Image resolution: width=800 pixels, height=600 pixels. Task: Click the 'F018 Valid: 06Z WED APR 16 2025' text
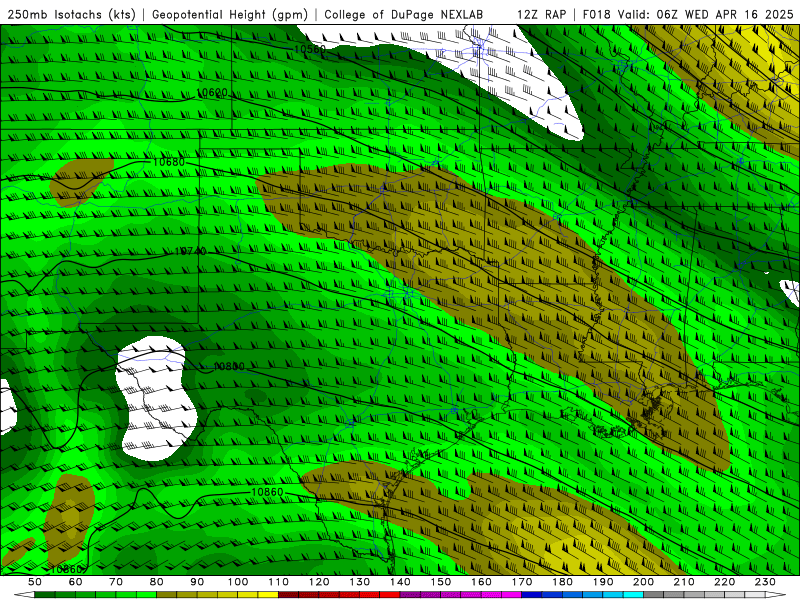[688, 14]
